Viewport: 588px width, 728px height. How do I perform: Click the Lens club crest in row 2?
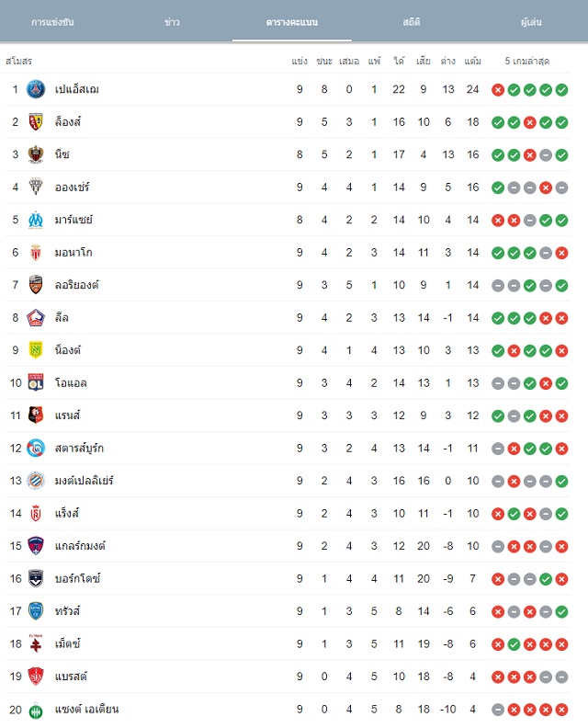pyautogui.click(x=36, y=121)
